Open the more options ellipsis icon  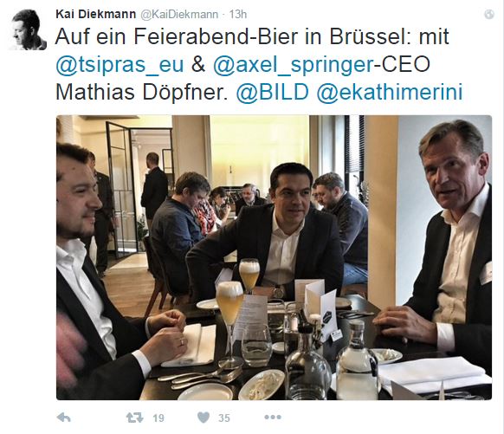(273, 417)
